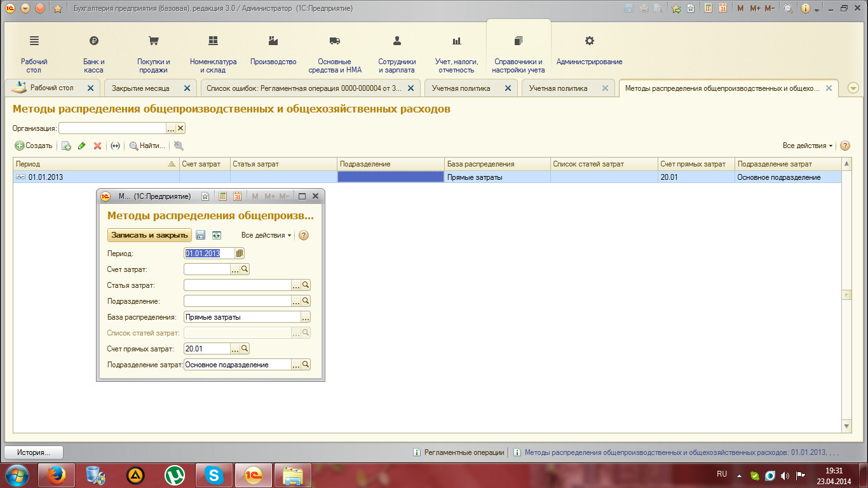Click the floppy disk save icon in dialog
Viewport: 868px width, 488px height.
point(201,235)
